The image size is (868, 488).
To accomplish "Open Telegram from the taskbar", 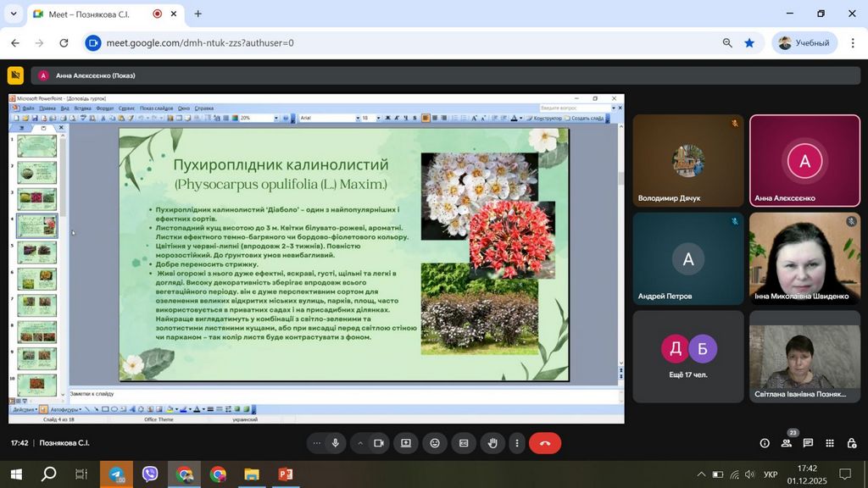I will click(x=116, y=474).
